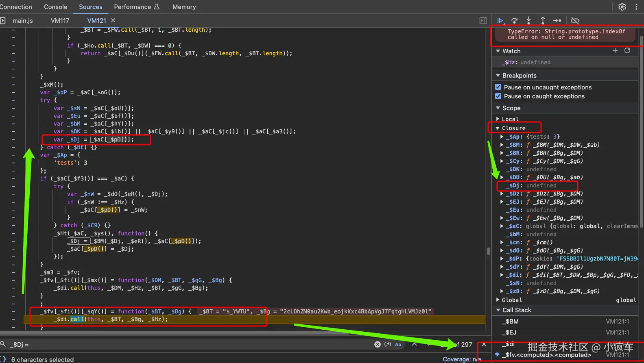Image resolution: width=644 pixels, height=363 pixels.
Task: Click the code editor vertical scrollbar thumb
Action: 489,251
